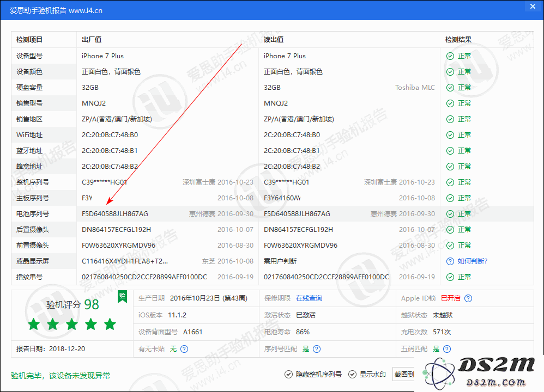Image resolution: width=544 pixels, height=392 pixels.
Task: Click the green check icon for 电池序列号 row
Action: (450, 214)
